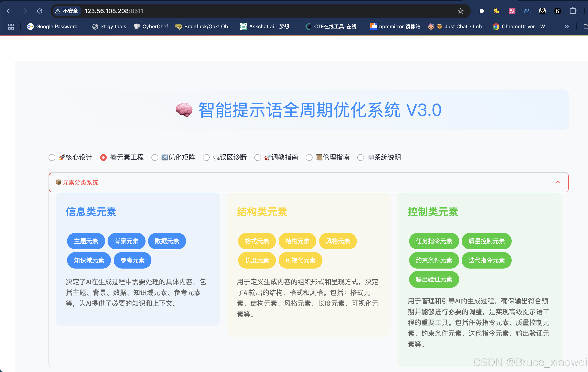
Task: Open the CyberChef bookmark
Action: (x=151, y=26)
